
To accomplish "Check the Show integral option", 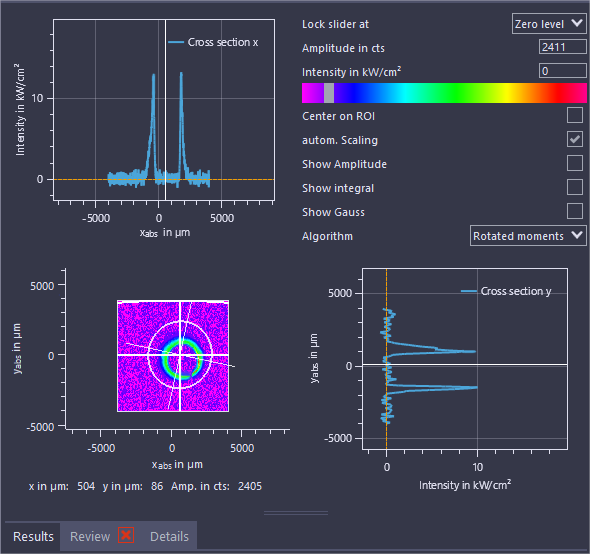I will [575, 187].
